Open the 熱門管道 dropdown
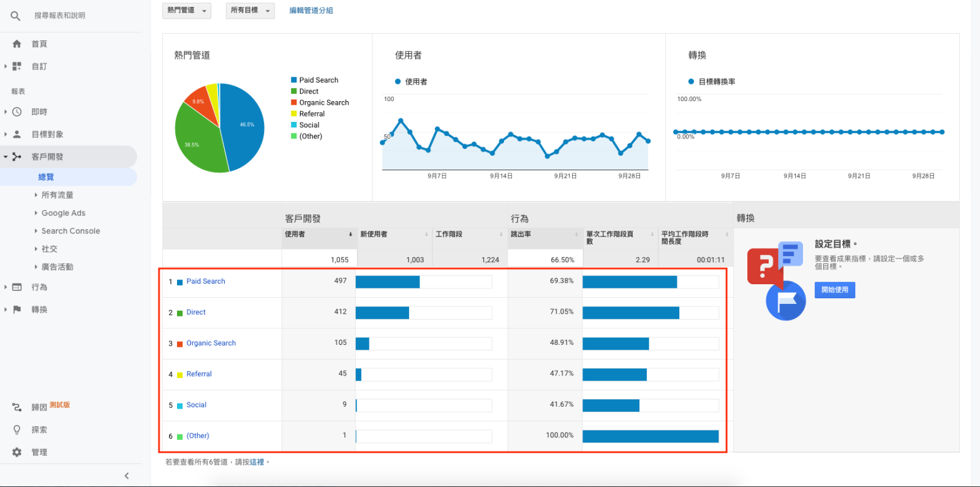The height and width of the screenshot is (487, 980). [186, 10]
